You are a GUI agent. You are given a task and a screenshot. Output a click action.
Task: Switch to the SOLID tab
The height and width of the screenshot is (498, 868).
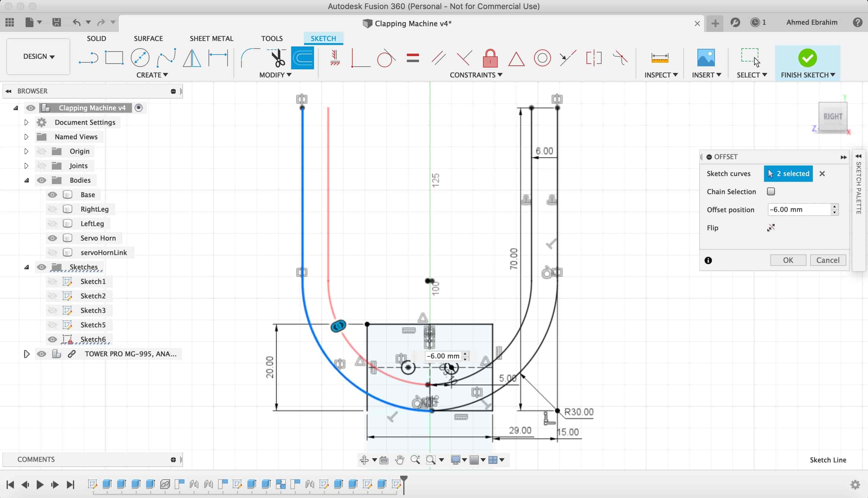[x=96, y=38]
